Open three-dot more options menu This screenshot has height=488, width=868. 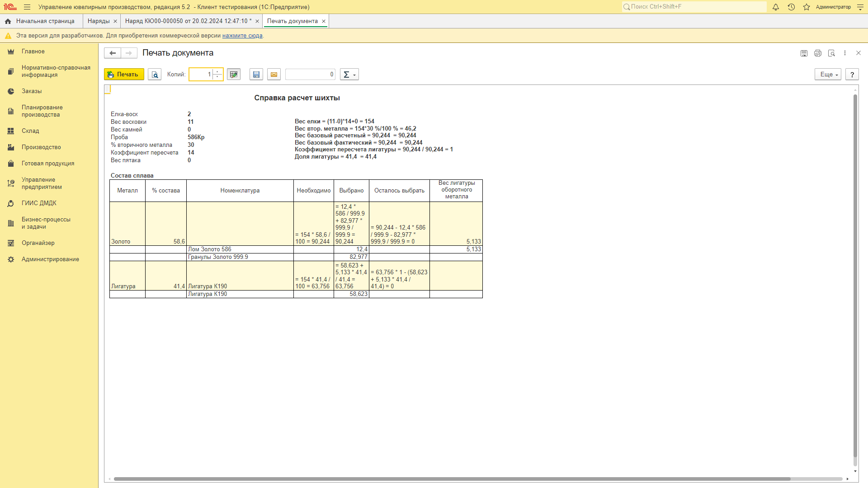845,53
